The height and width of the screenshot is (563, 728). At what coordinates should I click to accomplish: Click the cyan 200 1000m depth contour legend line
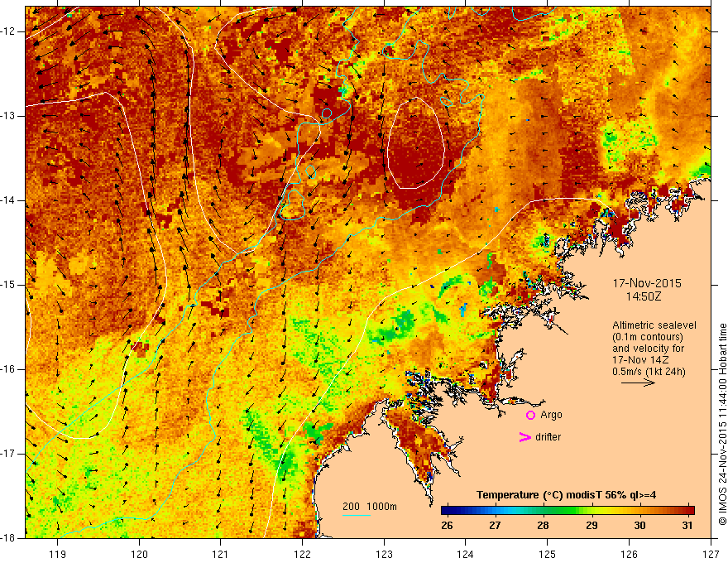coord(356,515)
